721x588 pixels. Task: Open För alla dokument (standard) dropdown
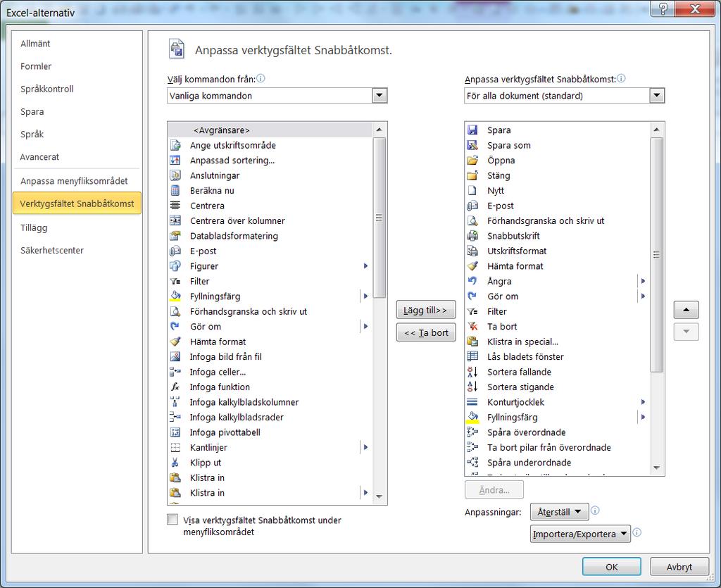pyautogui.click(x=657, y=96)
